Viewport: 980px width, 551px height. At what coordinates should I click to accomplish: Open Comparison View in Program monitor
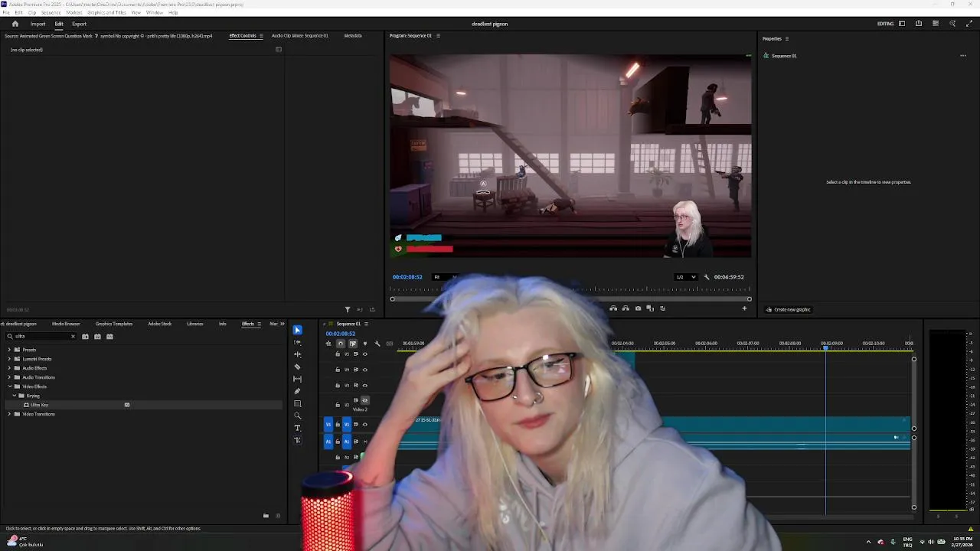pyautogui.click(x=650, y=308)
